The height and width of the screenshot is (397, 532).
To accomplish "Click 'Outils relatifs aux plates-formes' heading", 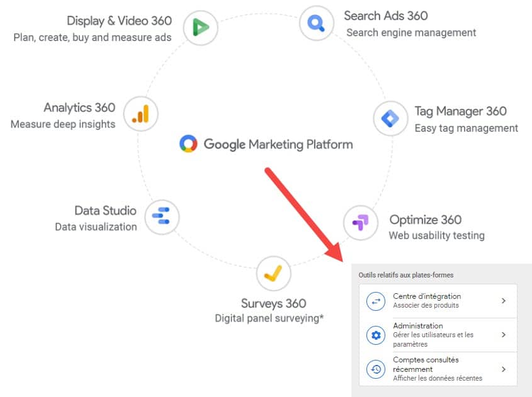I will point(406,275).
